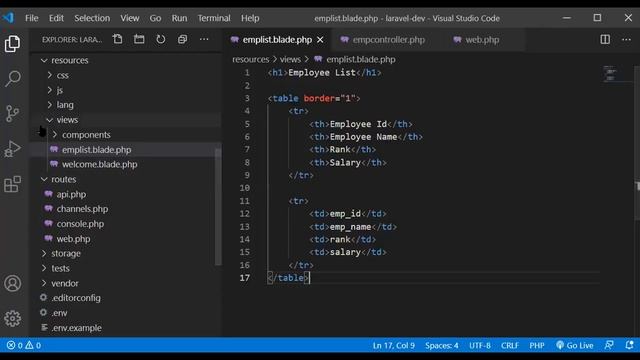This screenshot has width=640, height=360.
Task: Change language mode via PHP entry
Action: [x=537, y=345]
